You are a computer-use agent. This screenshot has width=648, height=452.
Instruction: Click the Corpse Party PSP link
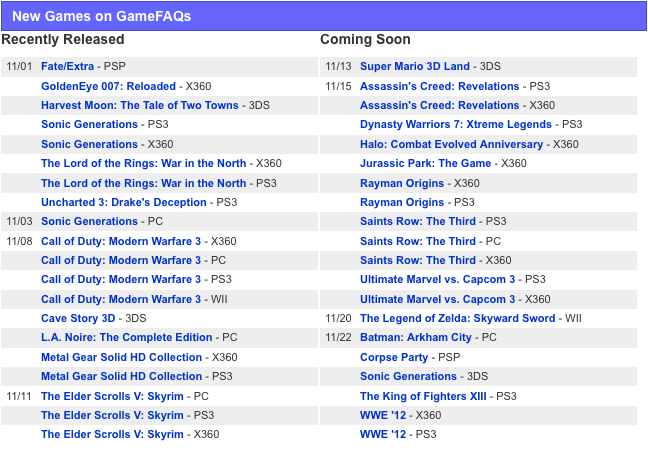(x=395, y=357)
